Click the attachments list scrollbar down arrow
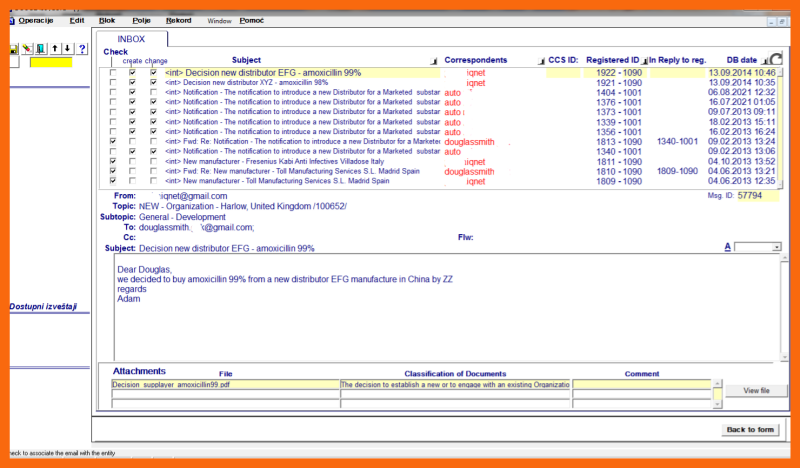 [x=717, y=404]
